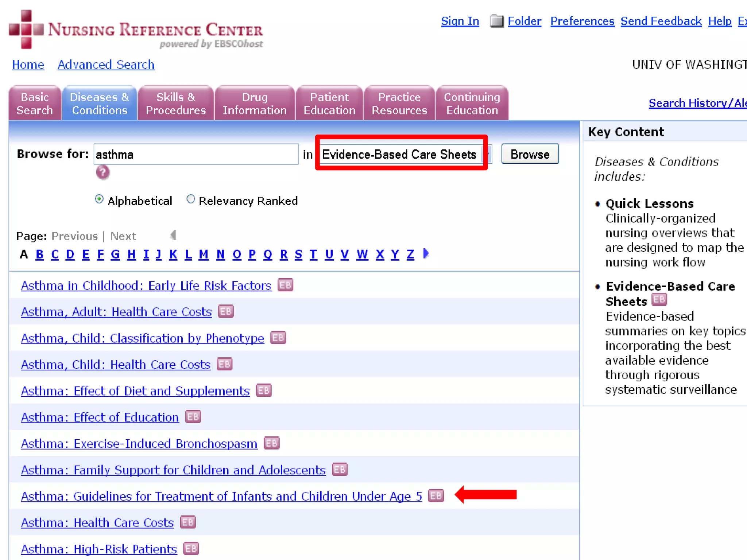This screenshot has height=560, width=747.
Task: Click right arrow after letter Z
Action: pyautogui.click(x=426, y=253)
